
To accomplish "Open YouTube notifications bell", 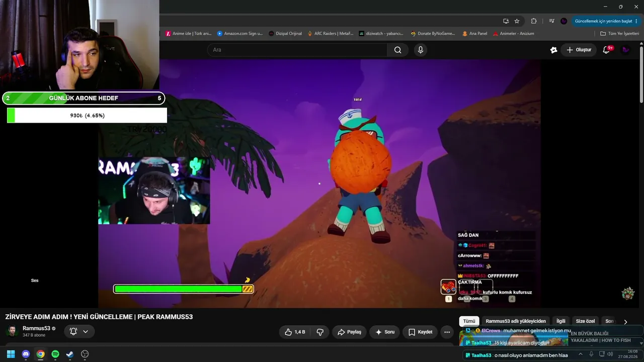I will (606, 50).
